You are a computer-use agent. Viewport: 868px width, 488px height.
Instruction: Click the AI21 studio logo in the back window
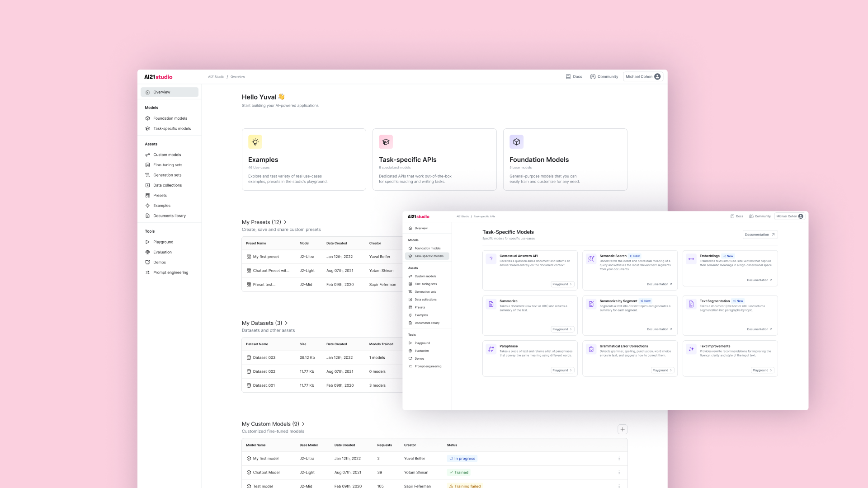(x=158, y=77)
